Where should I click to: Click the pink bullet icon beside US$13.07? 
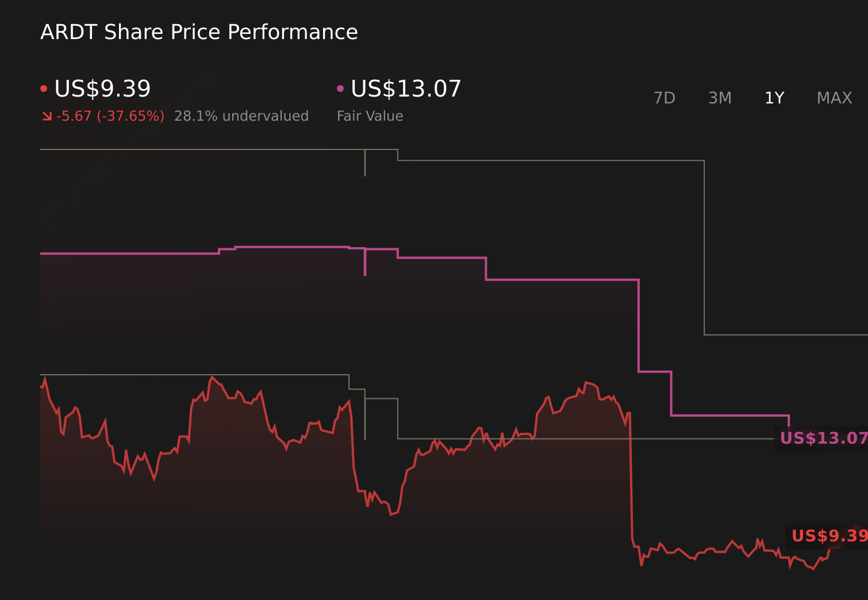coord(340,87)
